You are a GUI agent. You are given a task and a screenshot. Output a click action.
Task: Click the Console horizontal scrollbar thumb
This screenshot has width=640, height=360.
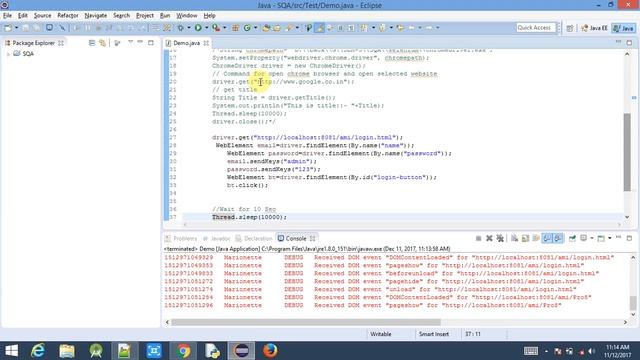click(306, 322)
